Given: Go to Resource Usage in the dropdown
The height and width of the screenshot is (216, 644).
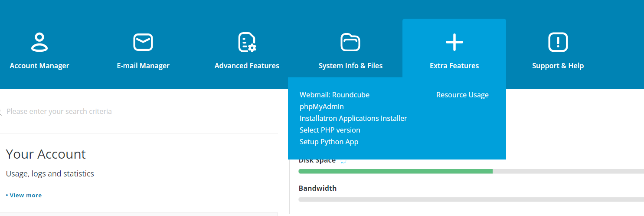Looking at the screenshot, I should [462, 95].
